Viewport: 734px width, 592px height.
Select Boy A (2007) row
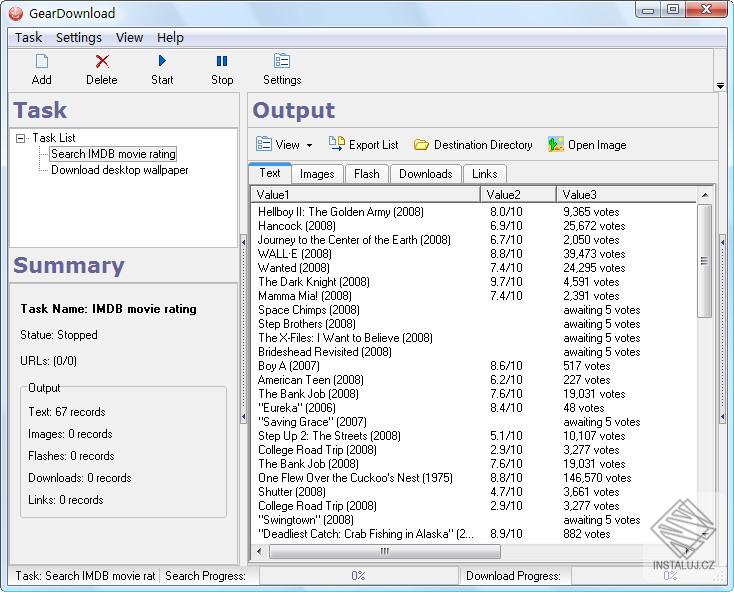pyautogui.click(x=473, y=366)
